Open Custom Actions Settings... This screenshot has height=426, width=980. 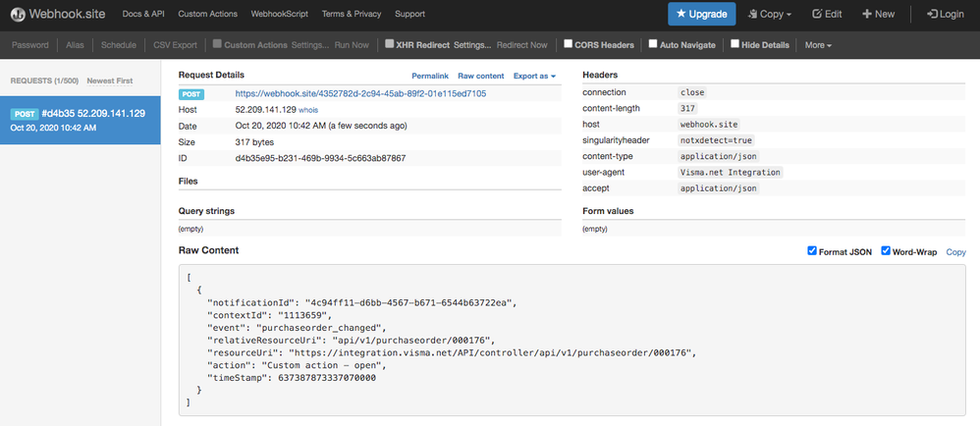coord(310,45)
